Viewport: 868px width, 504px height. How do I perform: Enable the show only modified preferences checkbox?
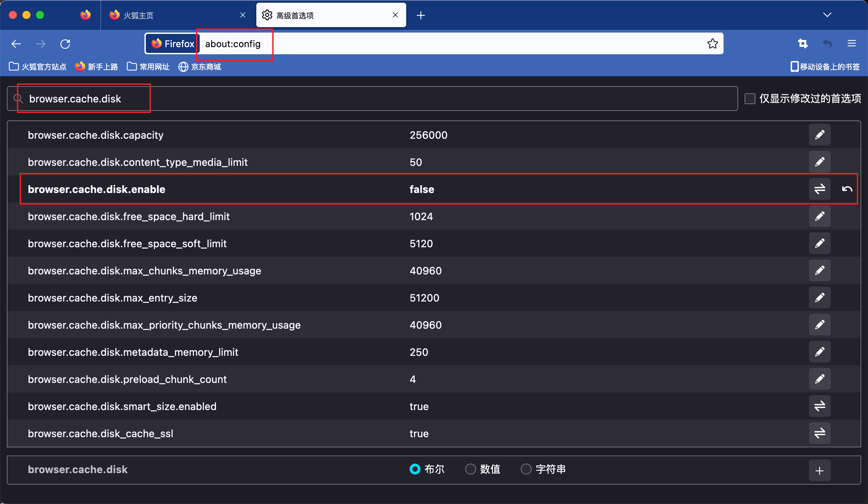(750, 98)
